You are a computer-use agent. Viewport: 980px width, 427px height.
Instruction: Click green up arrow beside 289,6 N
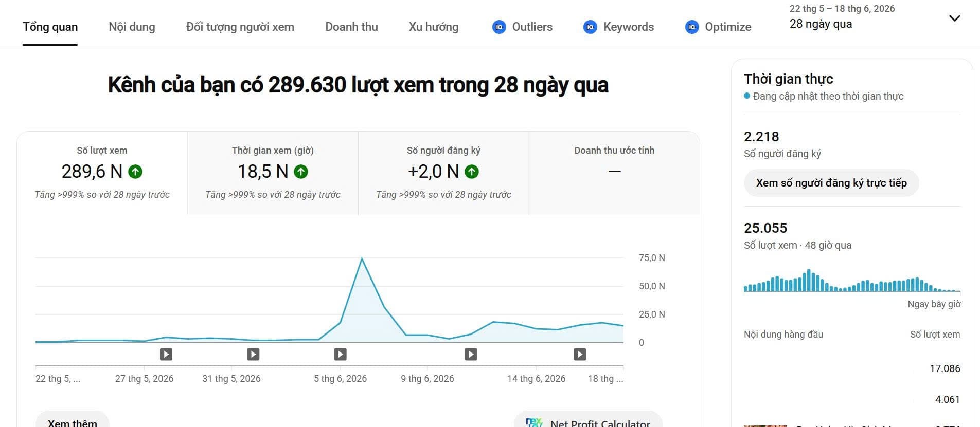point(135,172)
